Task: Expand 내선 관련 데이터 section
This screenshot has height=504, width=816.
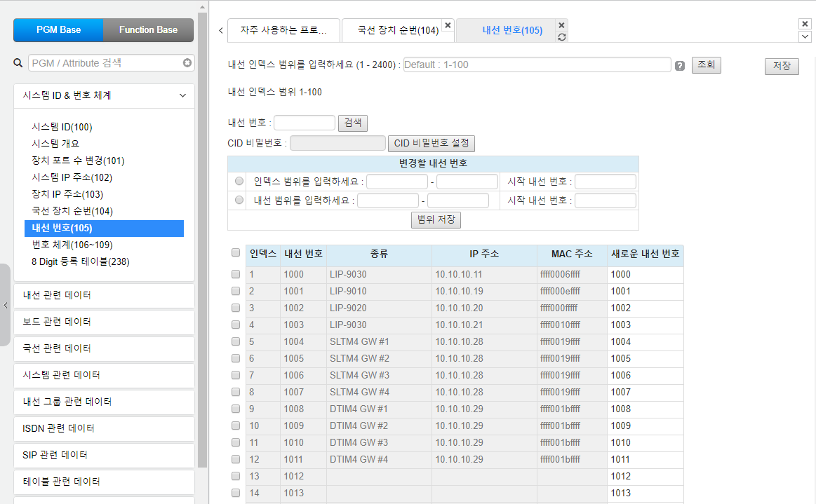Action: [104, 295]
